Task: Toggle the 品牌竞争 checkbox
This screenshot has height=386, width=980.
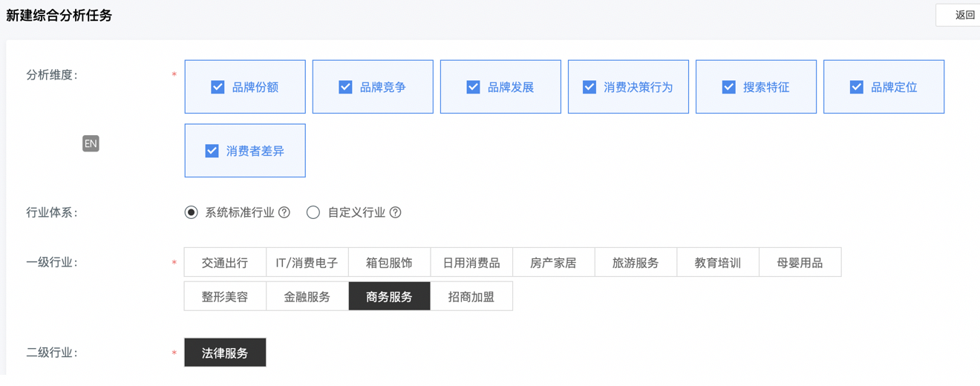Action: pos(345,87)
